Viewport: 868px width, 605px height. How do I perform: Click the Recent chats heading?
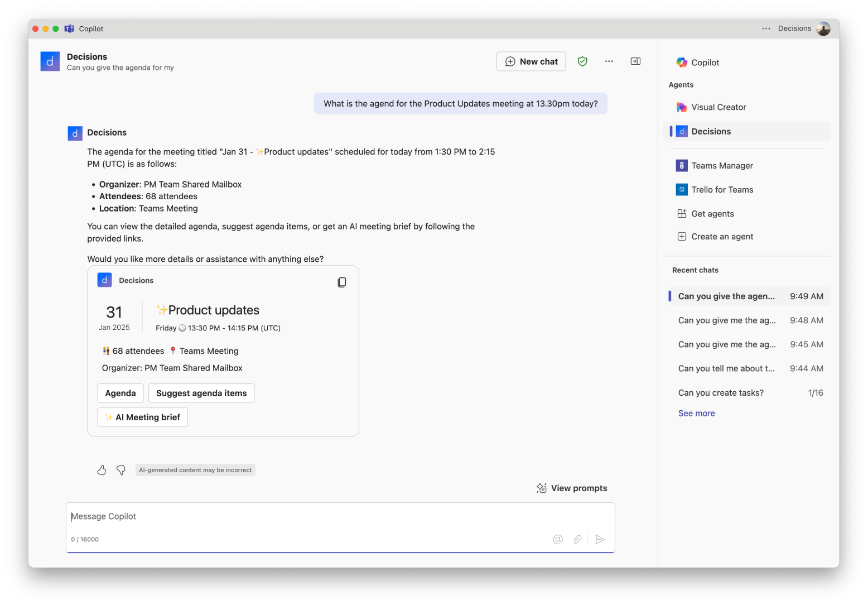(695, 270)
